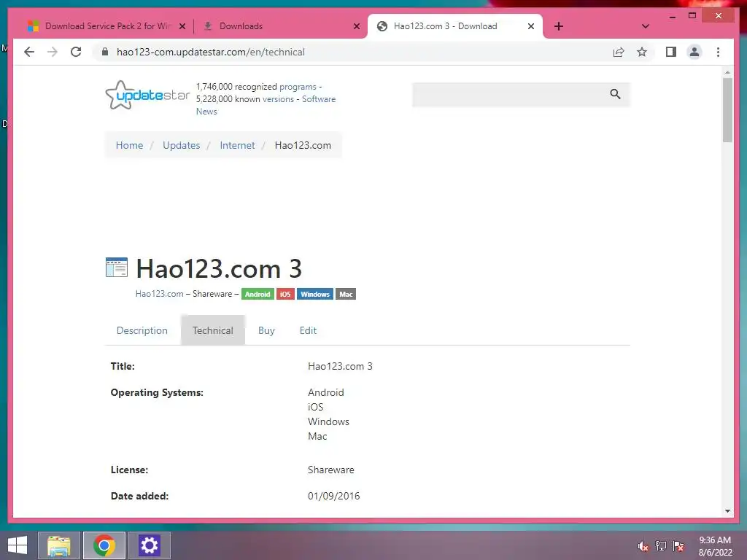Open File Explorer from the taskbar
The width and height of the screenshot is (747, 560).
[59, 545]
